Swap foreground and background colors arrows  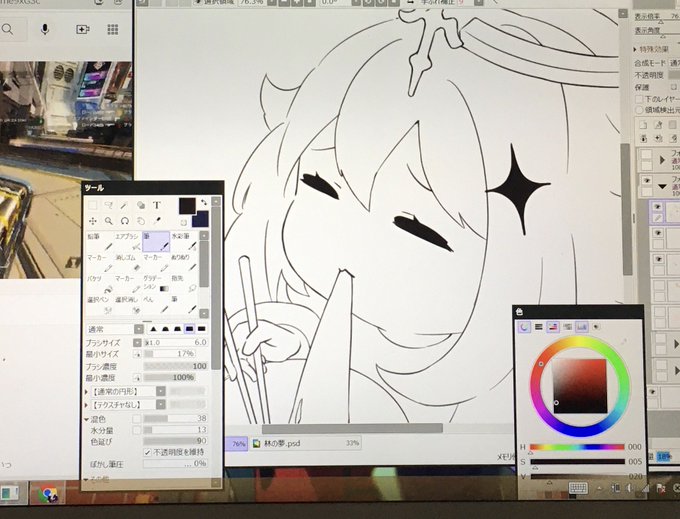coord(203,202)
